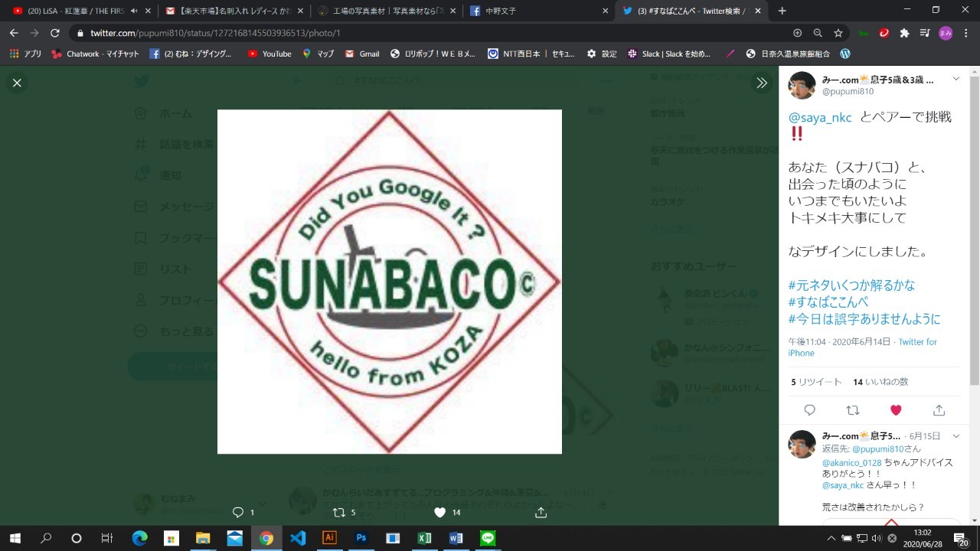Open the WordPress bookmark icon
The image size is (980, 551).
[x=845, y=54]
